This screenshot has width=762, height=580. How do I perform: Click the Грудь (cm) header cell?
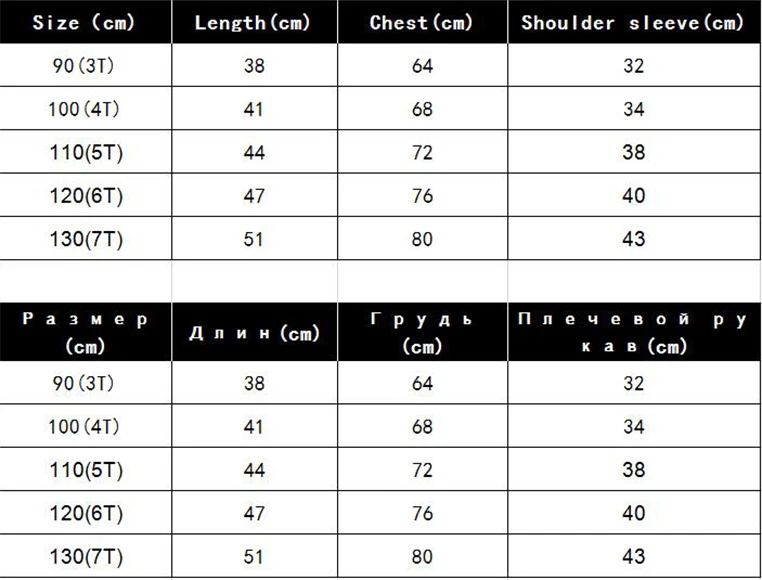[422, 332]
